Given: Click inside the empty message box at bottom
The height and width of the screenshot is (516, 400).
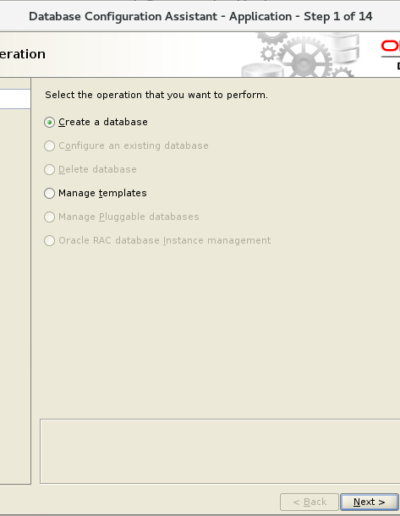Looking at the screenshot, I should tap(220, 451).
